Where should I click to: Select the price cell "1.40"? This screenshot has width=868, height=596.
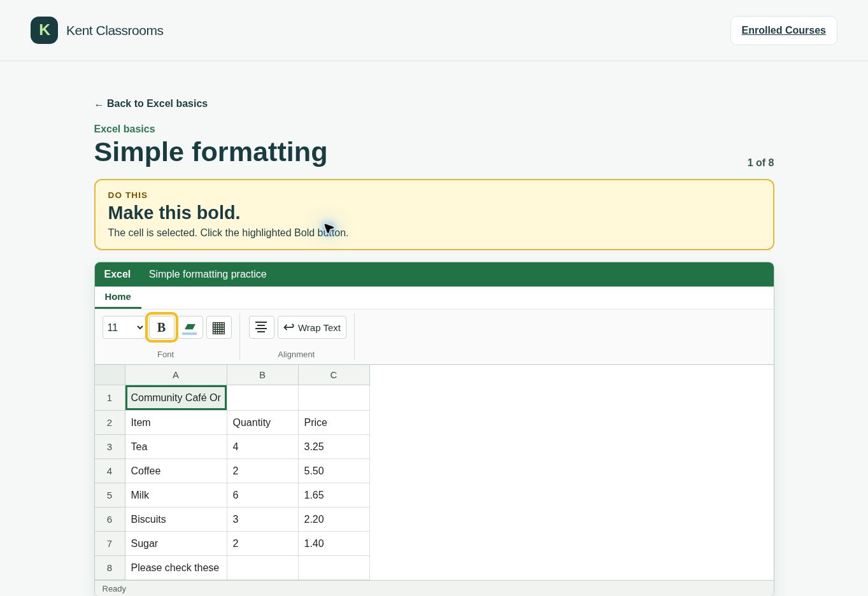pos(334,544)
